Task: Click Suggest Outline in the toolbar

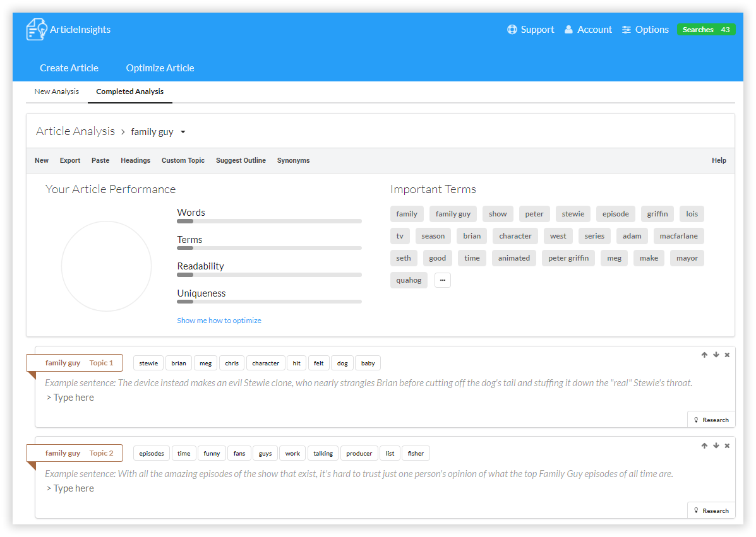Action: (241, 160)
